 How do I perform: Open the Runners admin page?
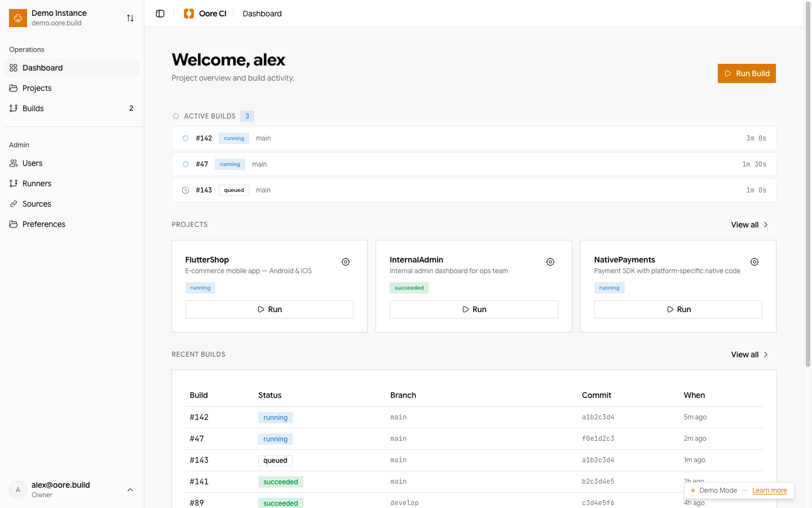37,183
